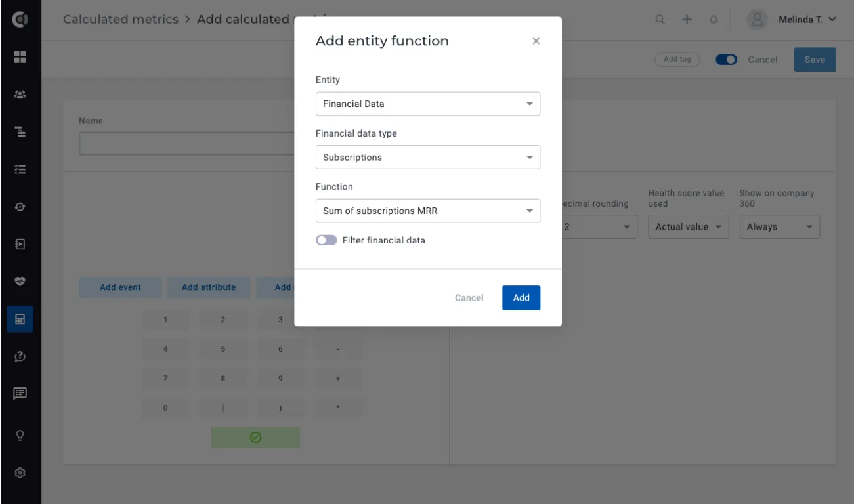This screenshot has width=854, height=504.
Task: Open the task checklist sidebar icon
Action: [20, 169]
